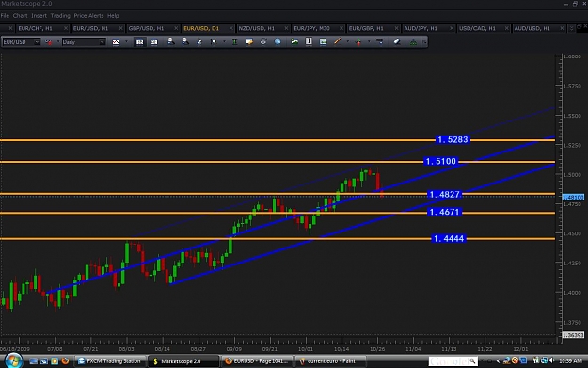Click the print/refresh icon next to the globe
Screen dimensions: 588x368
[263, 42]
